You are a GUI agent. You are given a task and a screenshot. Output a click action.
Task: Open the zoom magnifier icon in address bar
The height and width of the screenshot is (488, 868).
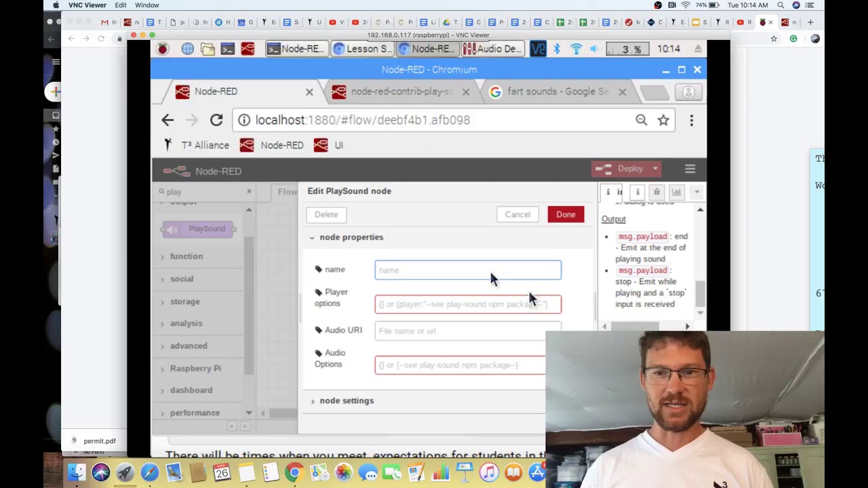[642, 120]
